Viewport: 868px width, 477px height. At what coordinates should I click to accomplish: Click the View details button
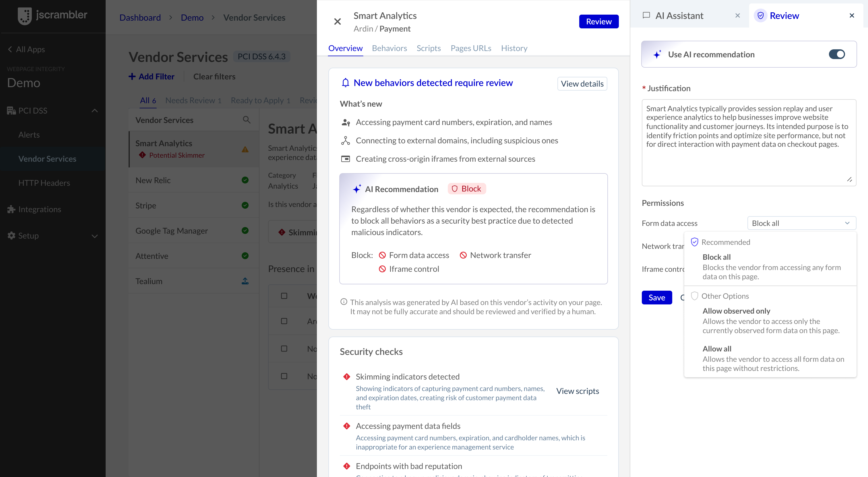click(x=582, y=84)
